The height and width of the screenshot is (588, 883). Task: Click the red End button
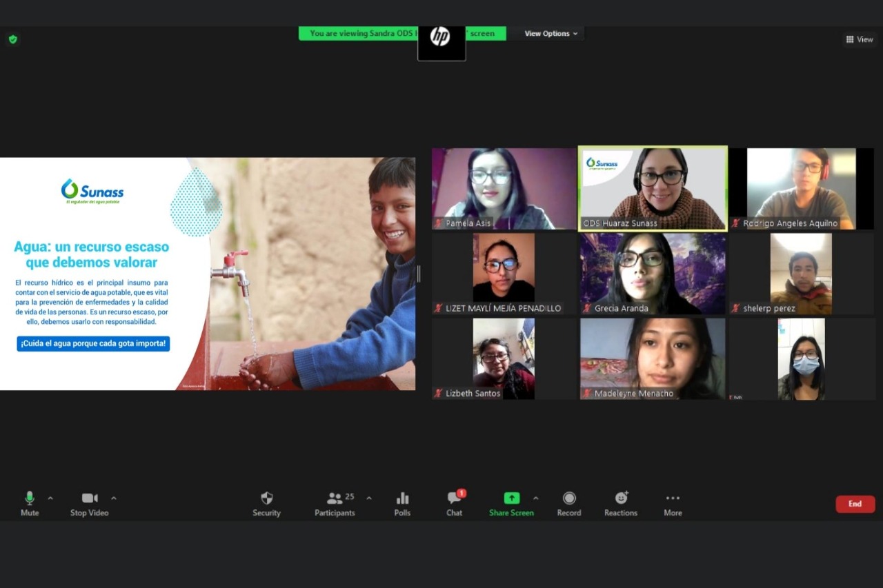click(x=855, y=504)
